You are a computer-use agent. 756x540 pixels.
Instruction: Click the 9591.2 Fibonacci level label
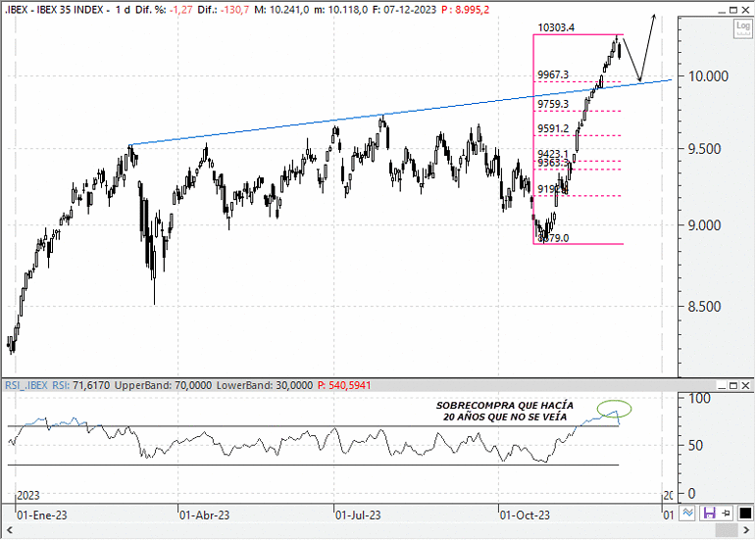553,128
